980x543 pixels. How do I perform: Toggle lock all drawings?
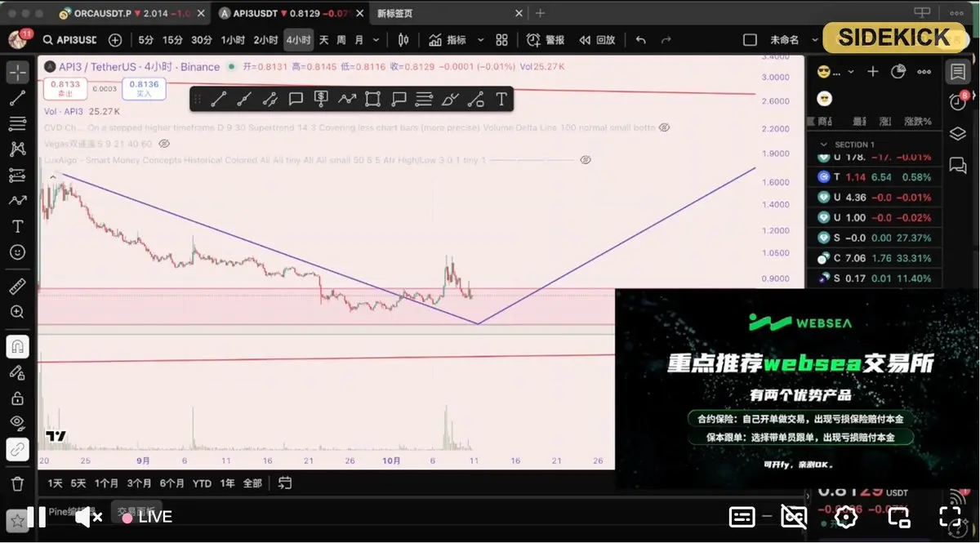(17, 398)
